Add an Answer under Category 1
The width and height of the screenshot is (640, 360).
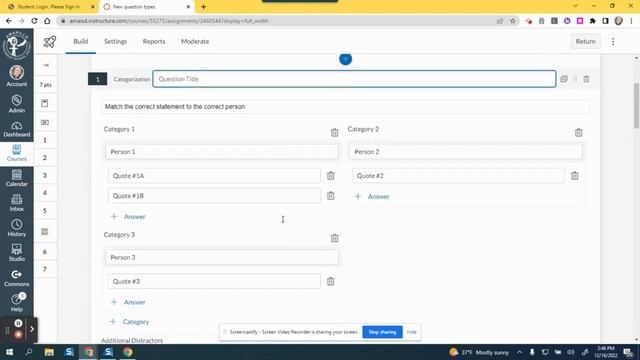coord(128,217)
